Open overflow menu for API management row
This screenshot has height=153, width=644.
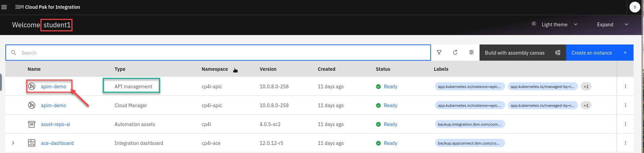625,86
